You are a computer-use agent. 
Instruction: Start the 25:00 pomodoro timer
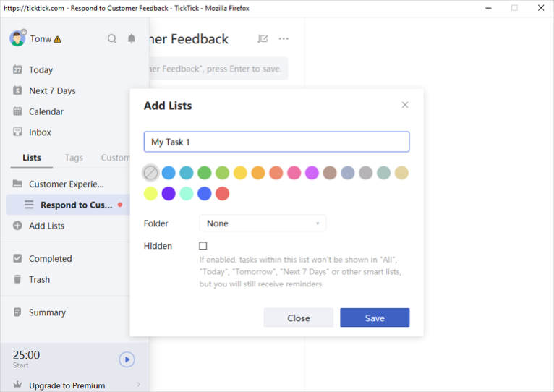(127, 359)
